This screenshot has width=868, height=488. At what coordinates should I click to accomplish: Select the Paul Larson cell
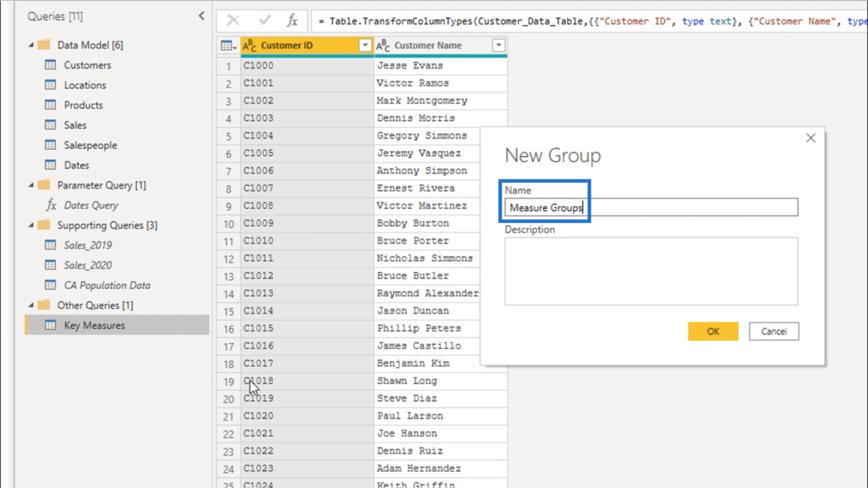441,416
